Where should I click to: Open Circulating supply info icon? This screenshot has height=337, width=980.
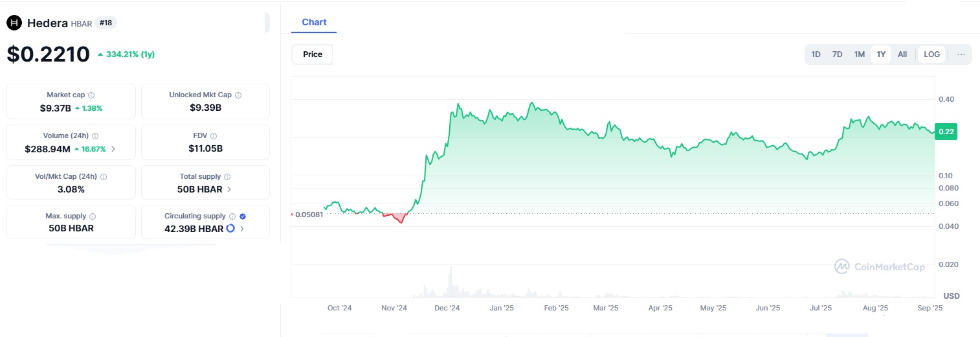point(232,216)
